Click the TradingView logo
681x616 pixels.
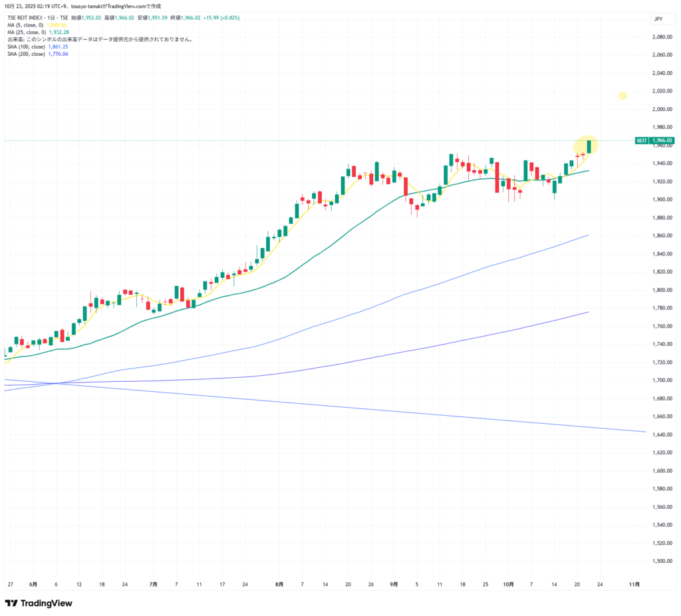39,603
